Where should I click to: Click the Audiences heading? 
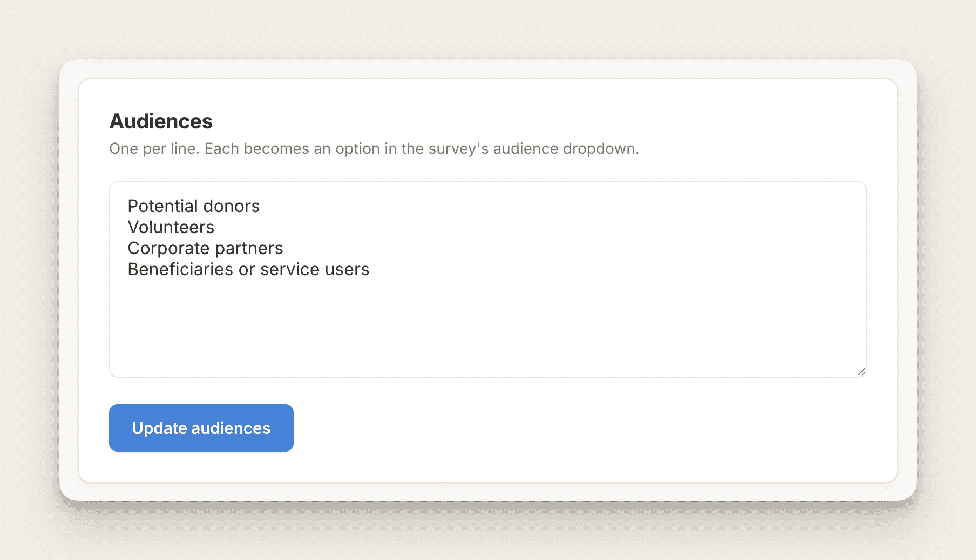161,121
